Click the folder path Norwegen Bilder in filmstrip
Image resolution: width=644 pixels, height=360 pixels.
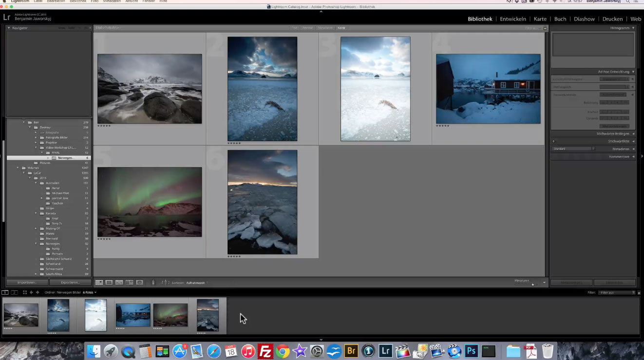pyautogui.click(x=63, y=292)
